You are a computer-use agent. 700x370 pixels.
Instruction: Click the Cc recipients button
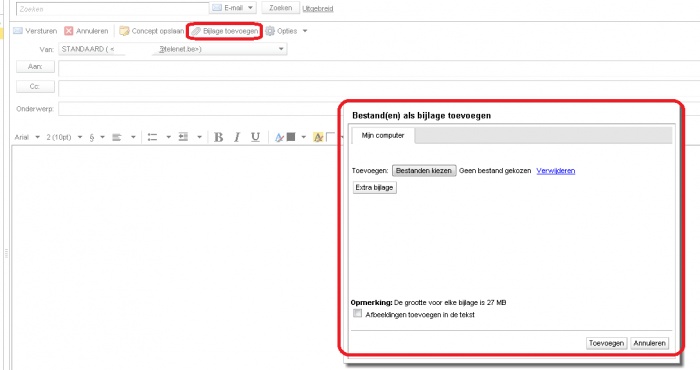pyautogui.click(x=35, y=87)
